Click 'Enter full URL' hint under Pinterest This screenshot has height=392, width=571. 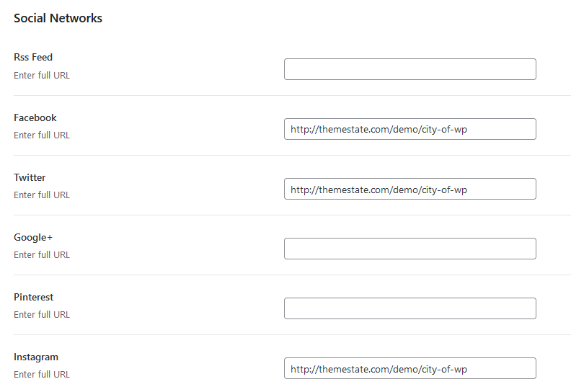pos(42,314)
